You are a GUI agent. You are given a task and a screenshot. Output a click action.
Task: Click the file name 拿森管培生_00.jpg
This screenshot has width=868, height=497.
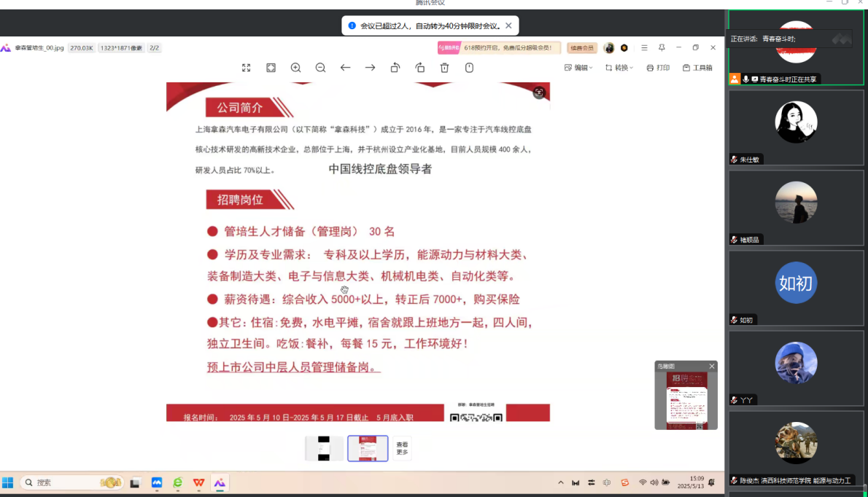tap(39, 48)
